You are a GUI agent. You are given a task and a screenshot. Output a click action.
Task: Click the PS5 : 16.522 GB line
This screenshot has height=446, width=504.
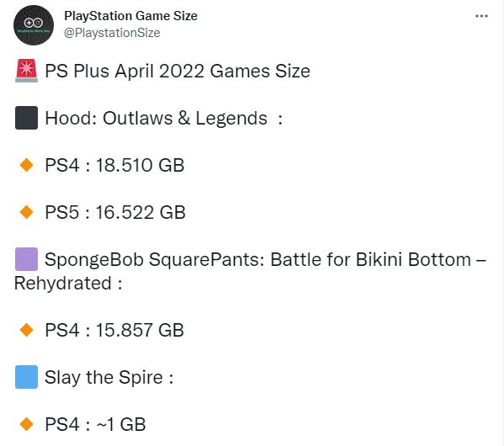[x=115, y=213]
